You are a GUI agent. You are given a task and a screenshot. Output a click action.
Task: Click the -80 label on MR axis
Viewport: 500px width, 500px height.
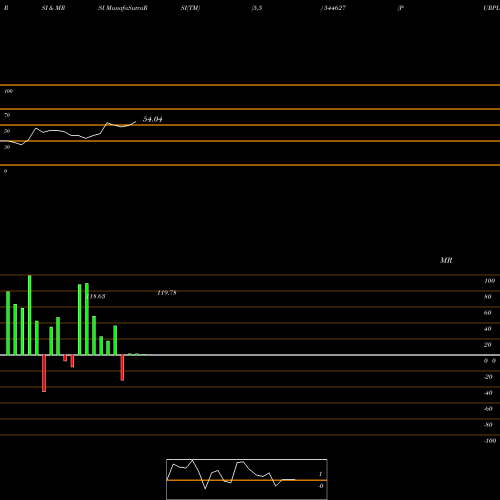488,425
